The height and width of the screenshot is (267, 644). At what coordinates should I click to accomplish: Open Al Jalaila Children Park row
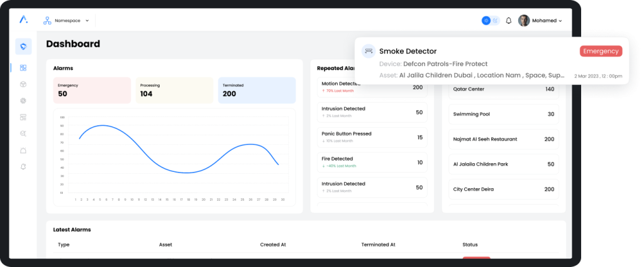[504, 164]
